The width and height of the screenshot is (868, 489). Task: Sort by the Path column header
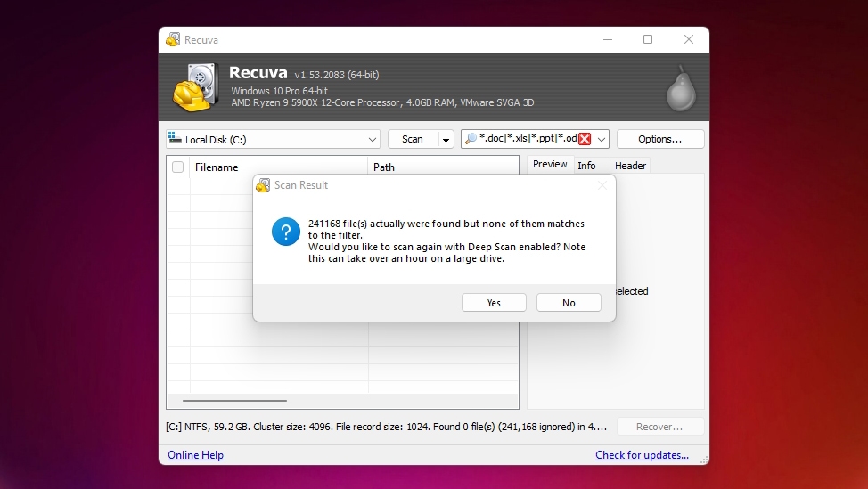[443, 167]
